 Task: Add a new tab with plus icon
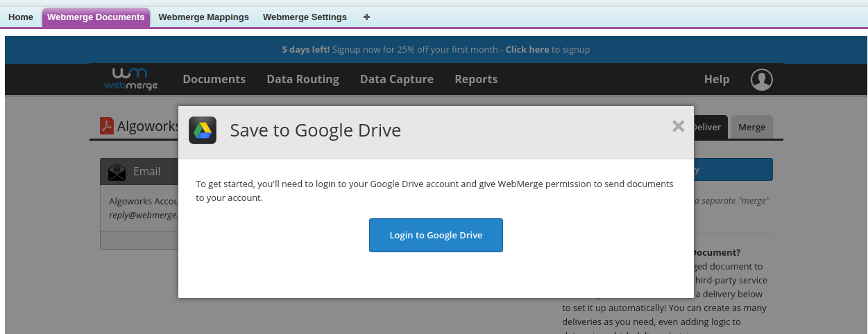click(366, 17)
